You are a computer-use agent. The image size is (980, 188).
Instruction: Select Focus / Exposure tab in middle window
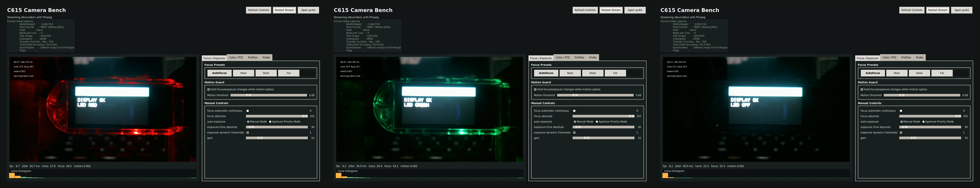pyautogui.click(x=541, y=58)
